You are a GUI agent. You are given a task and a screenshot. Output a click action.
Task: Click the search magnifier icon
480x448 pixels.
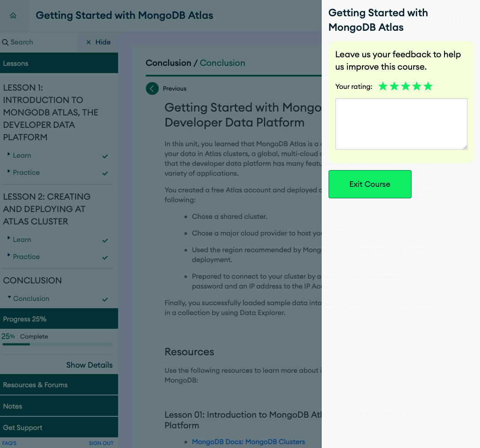pos(5,42)
